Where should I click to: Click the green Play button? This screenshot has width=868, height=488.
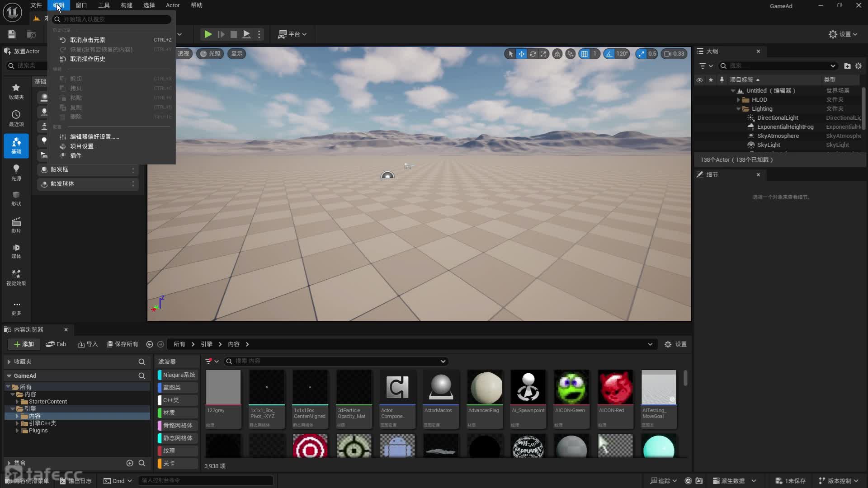point(208,34)
